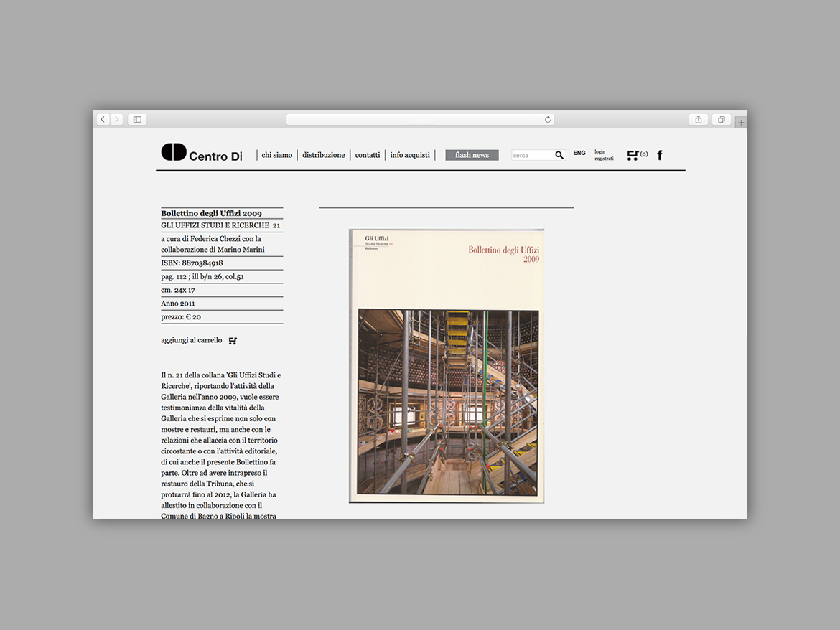
Task: Click the login link
Action: tap(600, 152)
